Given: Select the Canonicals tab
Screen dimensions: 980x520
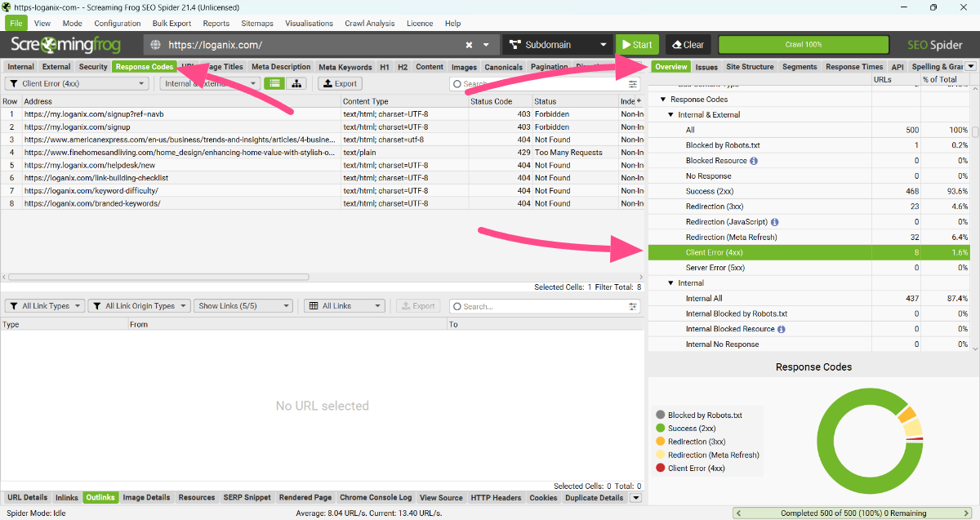Looking at the screenshot, I should click(503, 67).
